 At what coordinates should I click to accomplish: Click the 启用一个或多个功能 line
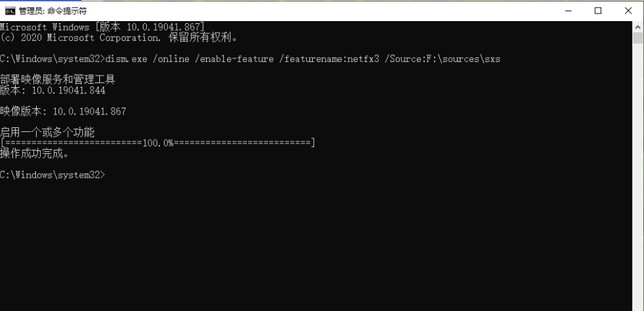(47, 132)
